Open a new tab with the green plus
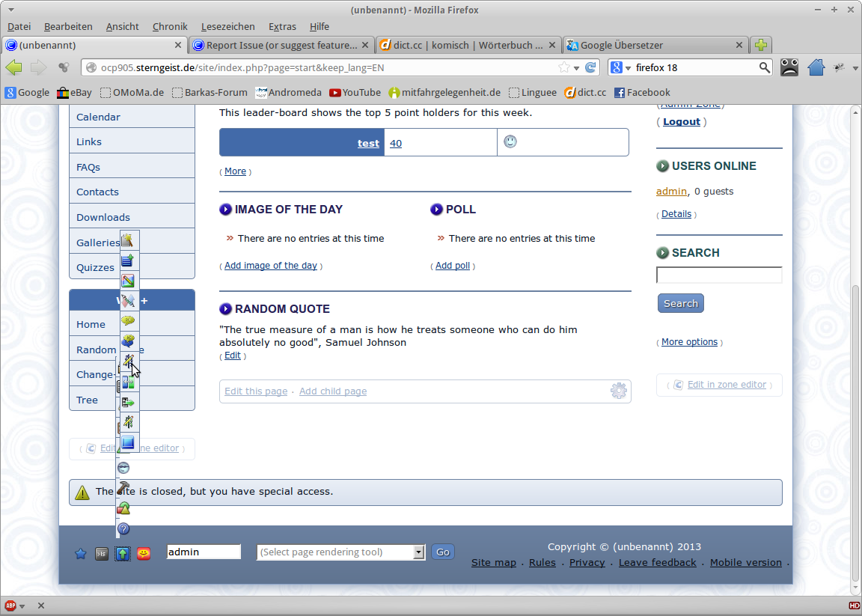This screenshot has height=616, width=862. [761, 45]
